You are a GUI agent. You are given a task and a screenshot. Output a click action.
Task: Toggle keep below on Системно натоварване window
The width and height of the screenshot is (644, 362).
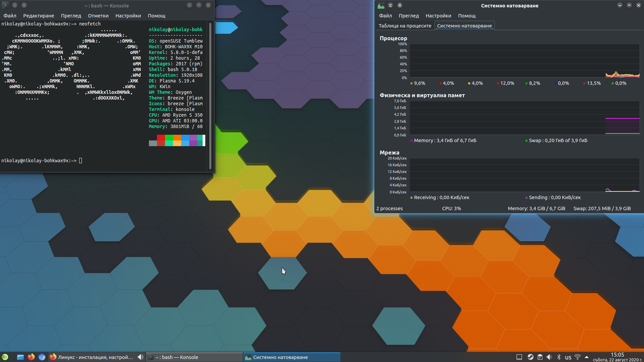pyautogui.click(x=390, y=5)
